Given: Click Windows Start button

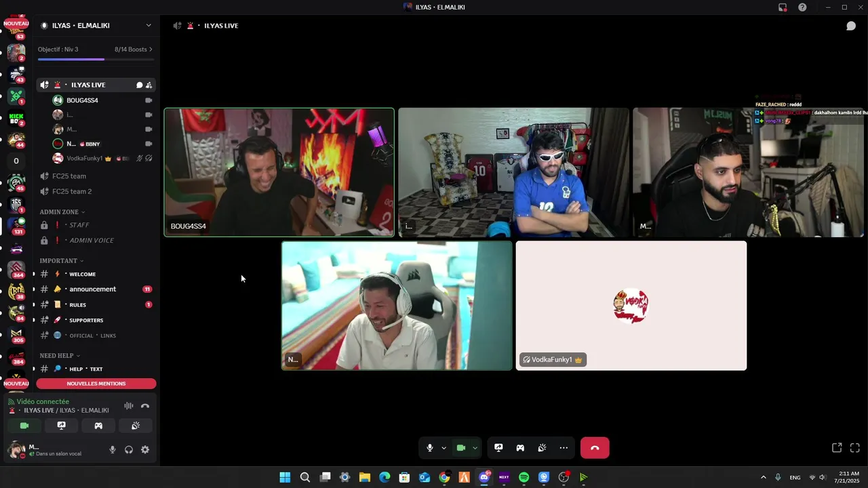Looking at the screenshot, I should pyautogui.click(x=285, y=477).
